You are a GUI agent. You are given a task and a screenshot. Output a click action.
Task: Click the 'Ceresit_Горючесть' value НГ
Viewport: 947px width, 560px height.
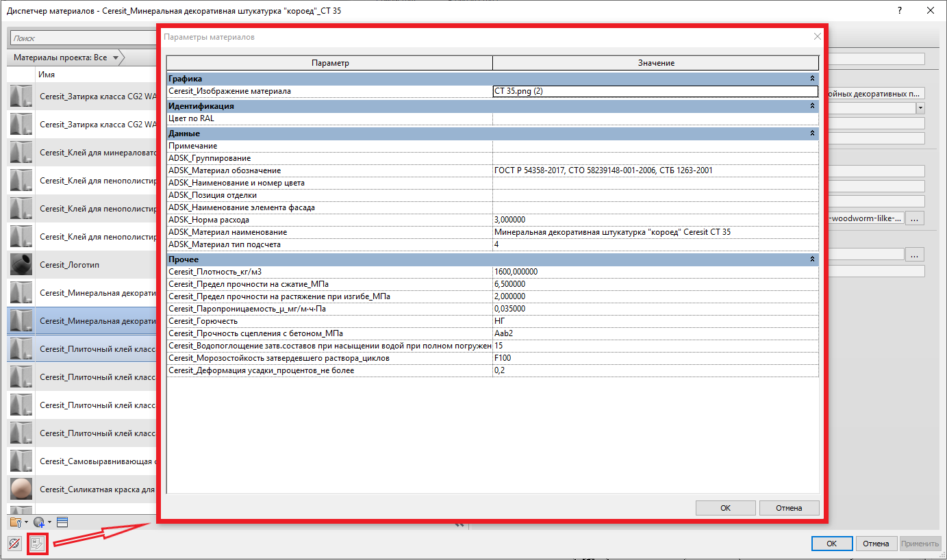[x=655, y=321]
